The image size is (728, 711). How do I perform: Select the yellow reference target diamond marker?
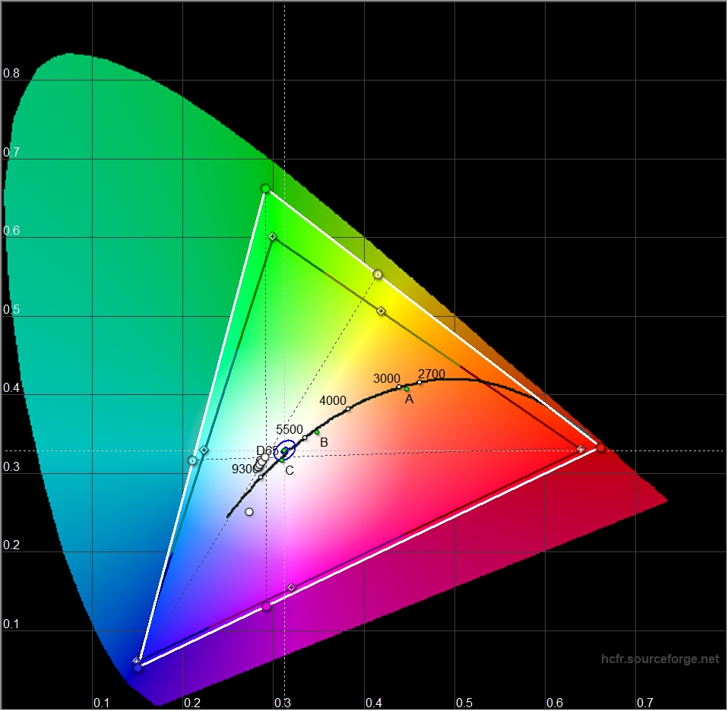(381, 311)
